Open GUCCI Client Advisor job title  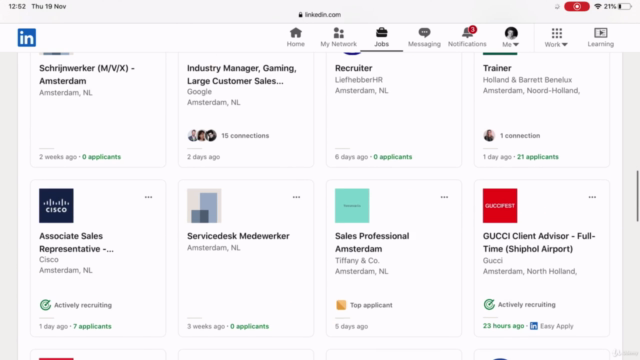point(539,242)
